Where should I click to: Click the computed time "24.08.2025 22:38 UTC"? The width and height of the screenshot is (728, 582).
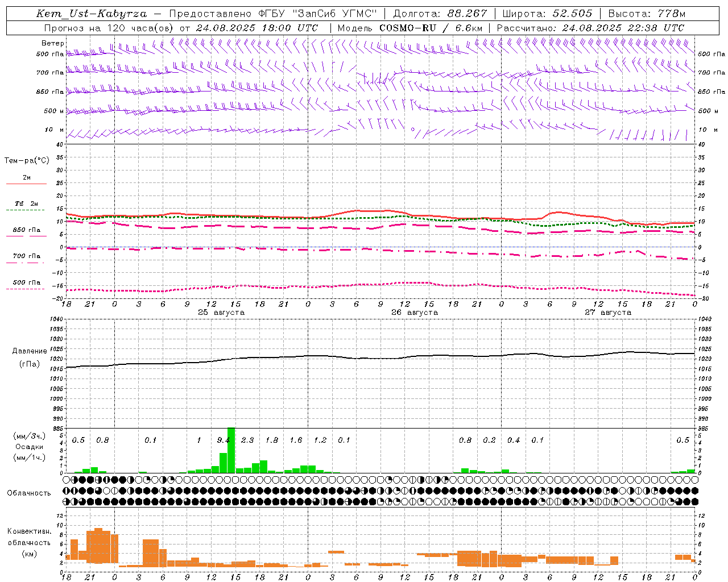(623, 28)
